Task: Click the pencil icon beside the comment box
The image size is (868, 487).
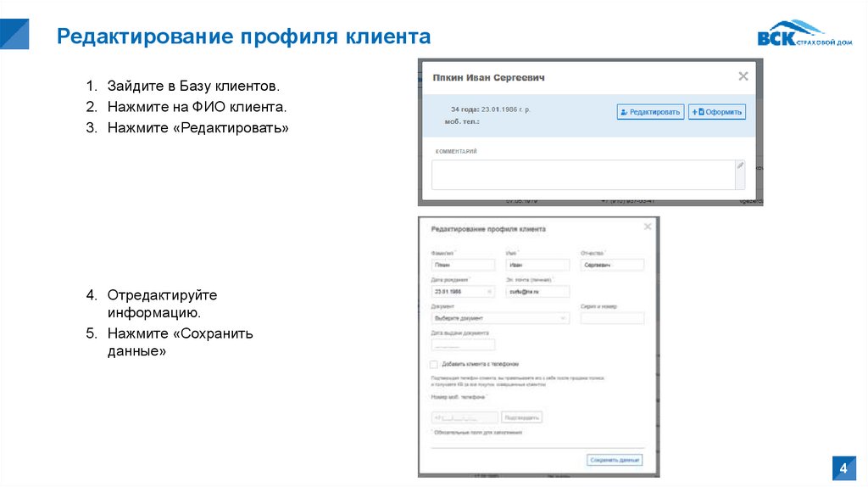Action: pyautogui.click(x=740, y=165)
